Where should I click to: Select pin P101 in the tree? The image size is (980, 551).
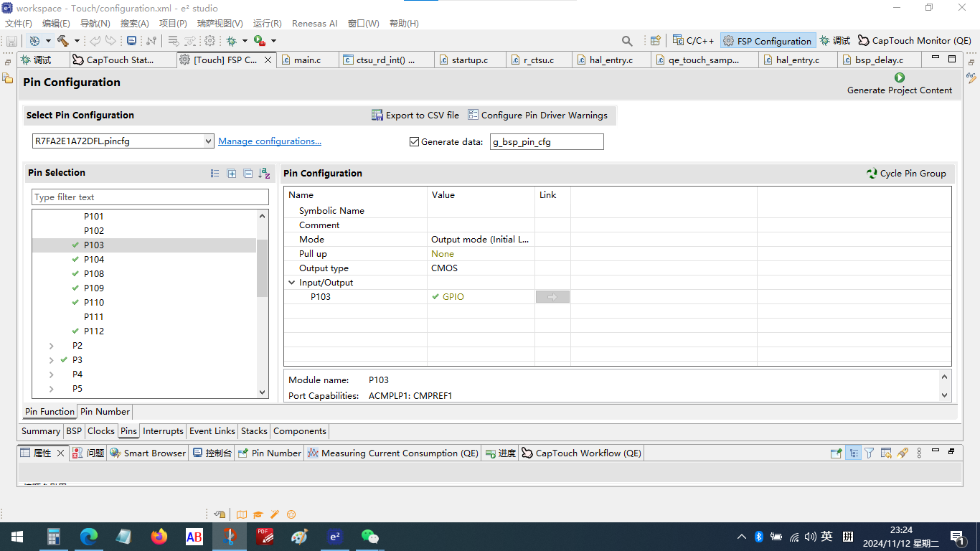click(93, 217)
